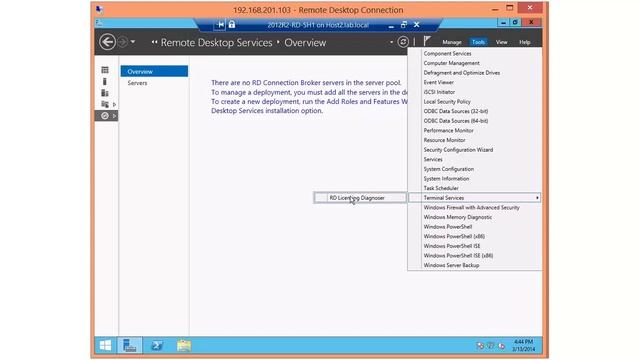Image resolution: width=640 pixels, height=360 pixels.
Task: Click the lock icon on connection bar
Action: pos(232,24)
